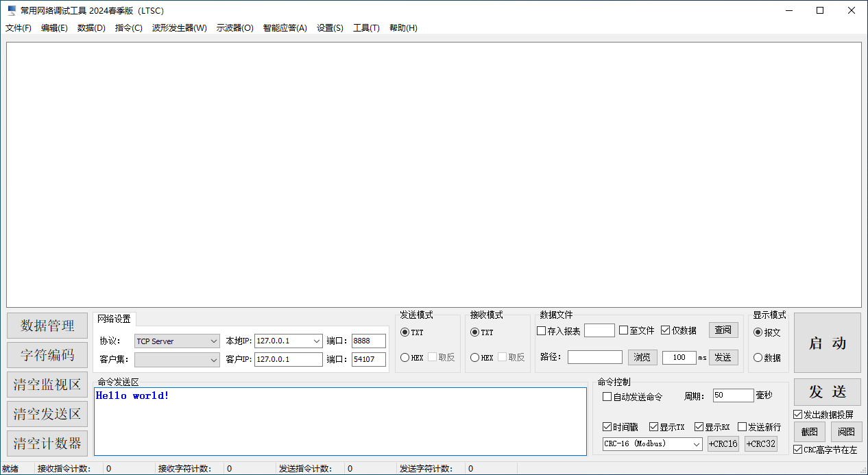Click the 100 ms interval field
The height and width of the screenshot is (475, 868).
[x=679, y=357]
